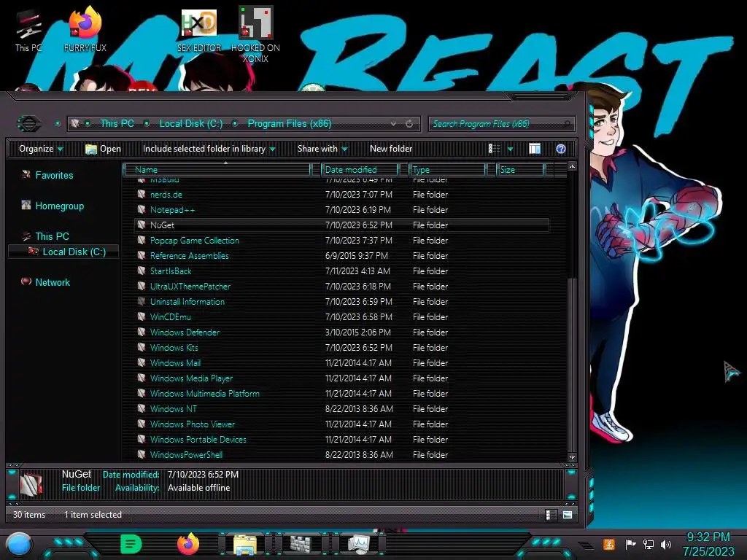Select the Popcap Game Collection folder
This screenshot has width=747, height=560.
point(194,241)
